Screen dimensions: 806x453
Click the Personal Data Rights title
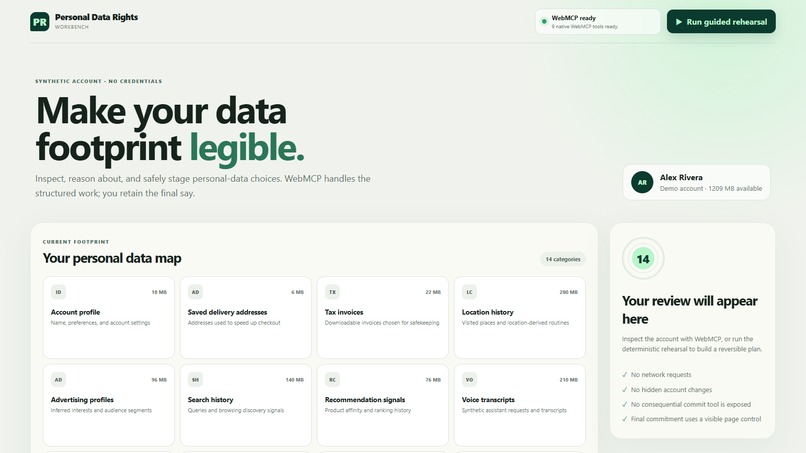96,17
